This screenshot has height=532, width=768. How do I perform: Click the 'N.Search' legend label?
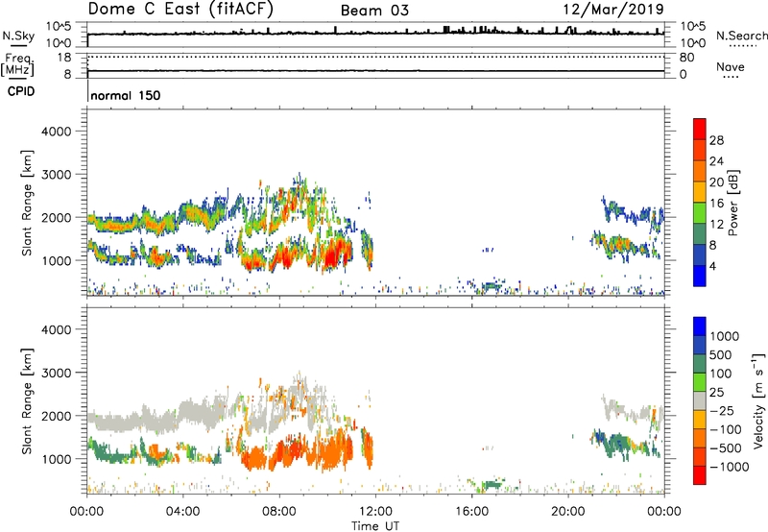click(x=742, y=36)
